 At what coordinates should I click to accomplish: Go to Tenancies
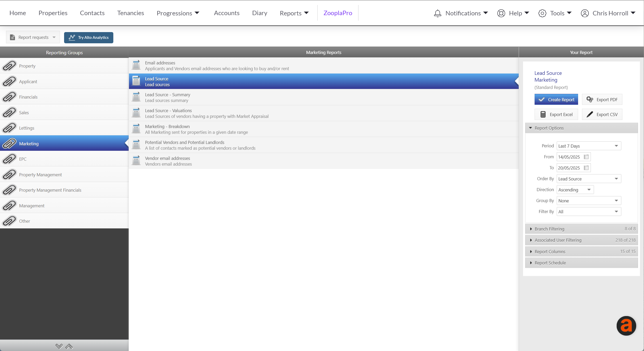(x=131, y=13)
